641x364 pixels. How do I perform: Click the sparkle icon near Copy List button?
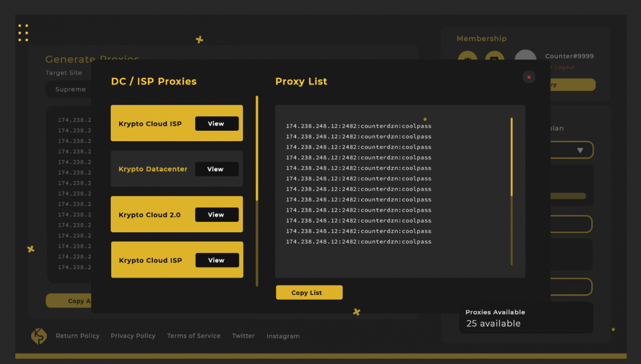point(356,311)
